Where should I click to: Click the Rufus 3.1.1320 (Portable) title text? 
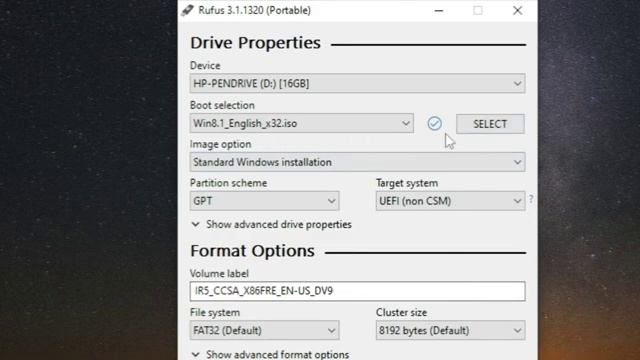254,10
